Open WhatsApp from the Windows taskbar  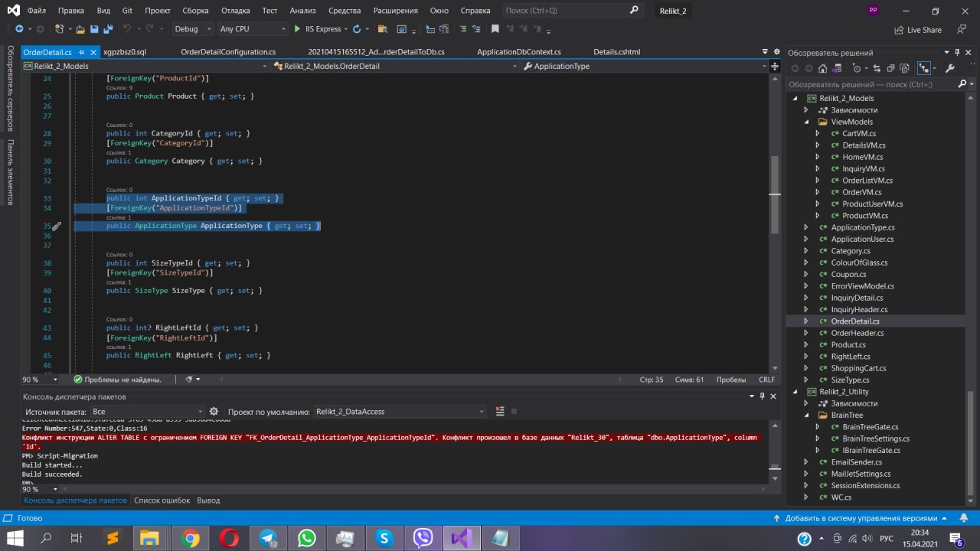coord(307,538)
